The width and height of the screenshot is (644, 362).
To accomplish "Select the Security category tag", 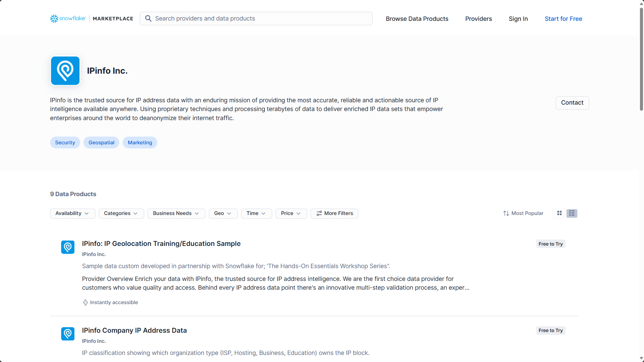I will pos(65,143).
